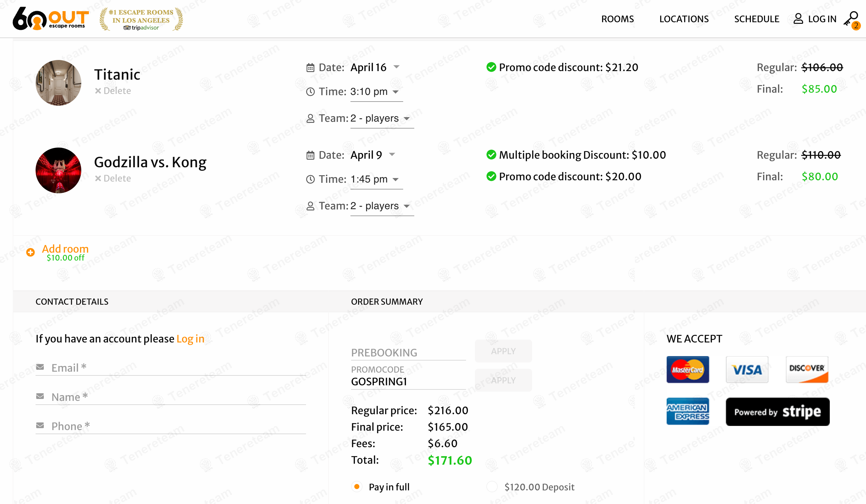Viewport: 866px width, 504px height.
Task: Click the TripAdvisor #1 escape rooms badge
Action: (x=141, y=19)
